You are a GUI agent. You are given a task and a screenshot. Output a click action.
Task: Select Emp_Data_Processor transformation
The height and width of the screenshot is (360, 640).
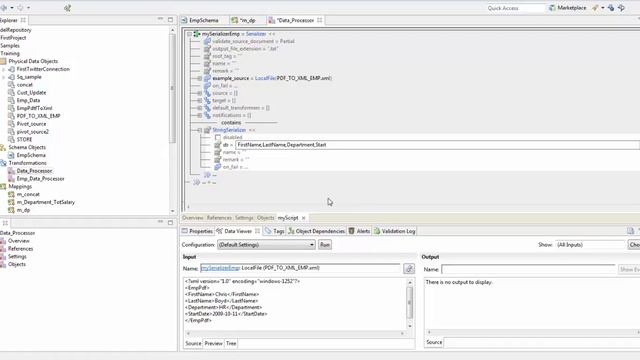[x=40, y=179]
